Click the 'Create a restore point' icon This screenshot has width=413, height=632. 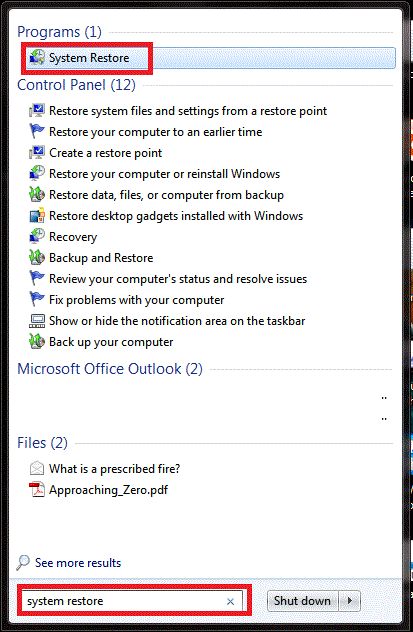pyautogui.click(x=37, y=153)
